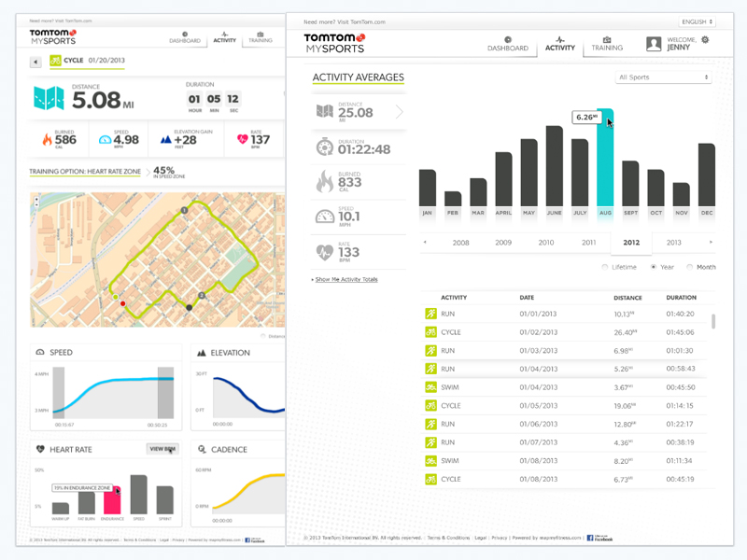Click the elevation gain mountain icon
This screenshot has width=747, height=560.
pos(165,139)
